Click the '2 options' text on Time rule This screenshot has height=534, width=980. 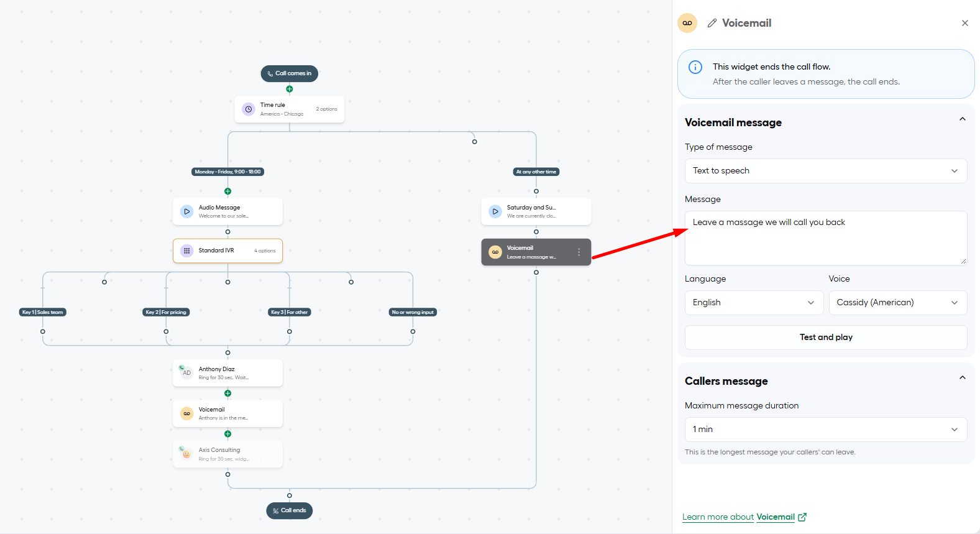(327, 109)
